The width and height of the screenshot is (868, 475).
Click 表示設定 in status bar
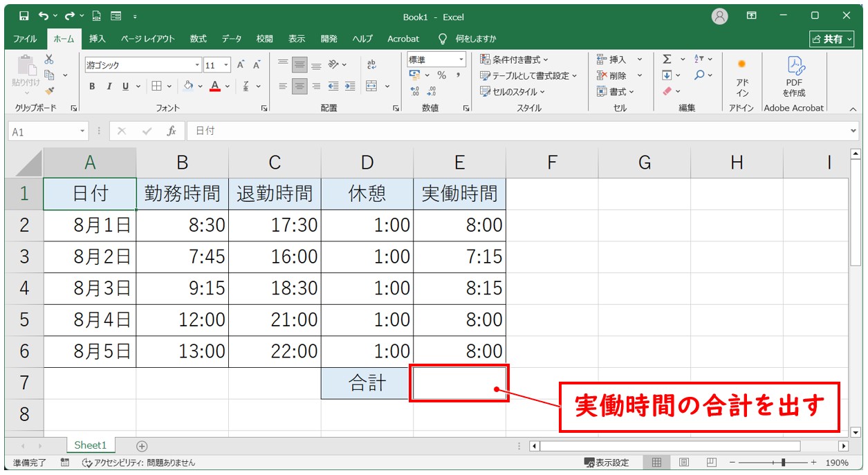(607, 463)
